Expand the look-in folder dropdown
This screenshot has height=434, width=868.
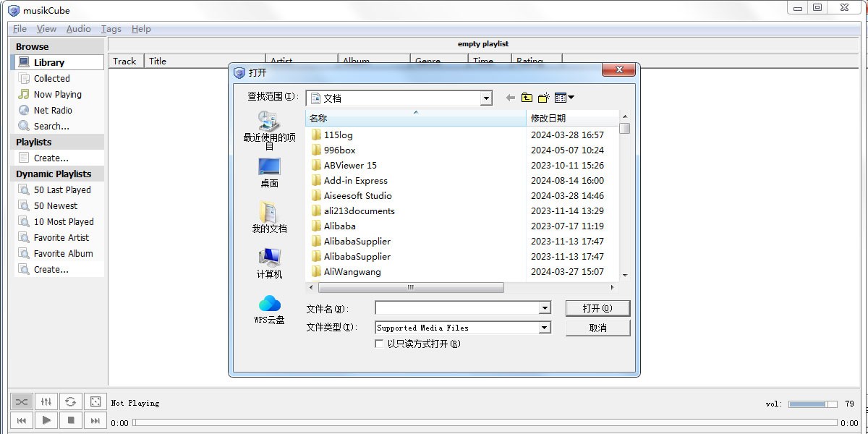tap(486, 98)
